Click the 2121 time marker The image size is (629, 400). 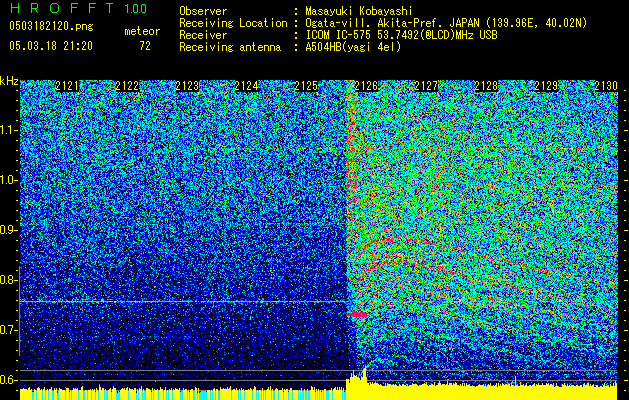pos(67,86)
